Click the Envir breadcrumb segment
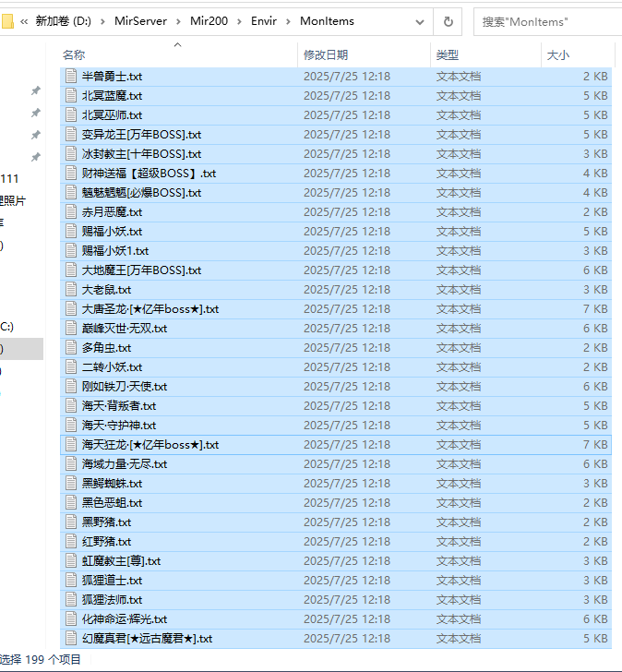Viewport: 622px width, 672px height. pos(264,21)
